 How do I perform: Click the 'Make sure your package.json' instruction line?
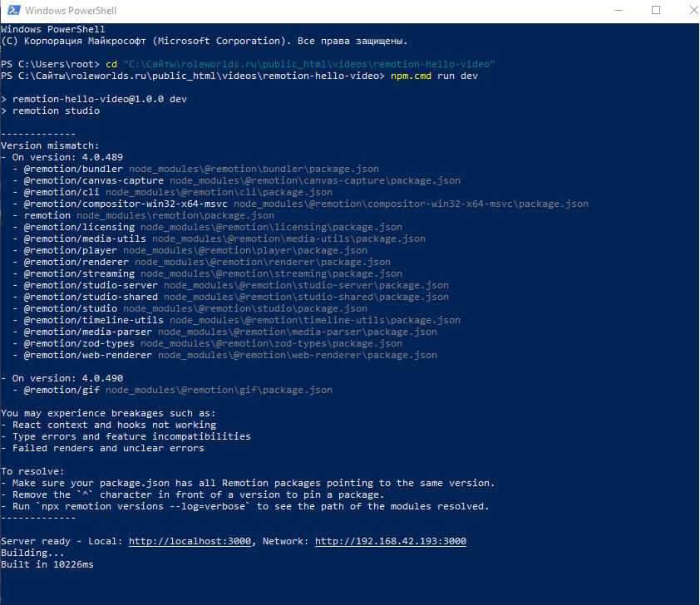248,483
